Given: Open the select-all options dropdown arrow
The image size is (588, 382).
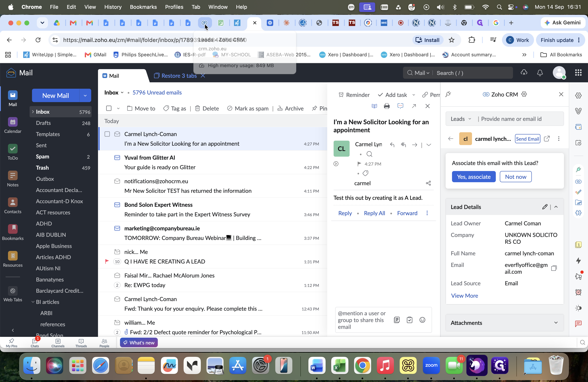Looking at the screenshot, I should [118, 108].
